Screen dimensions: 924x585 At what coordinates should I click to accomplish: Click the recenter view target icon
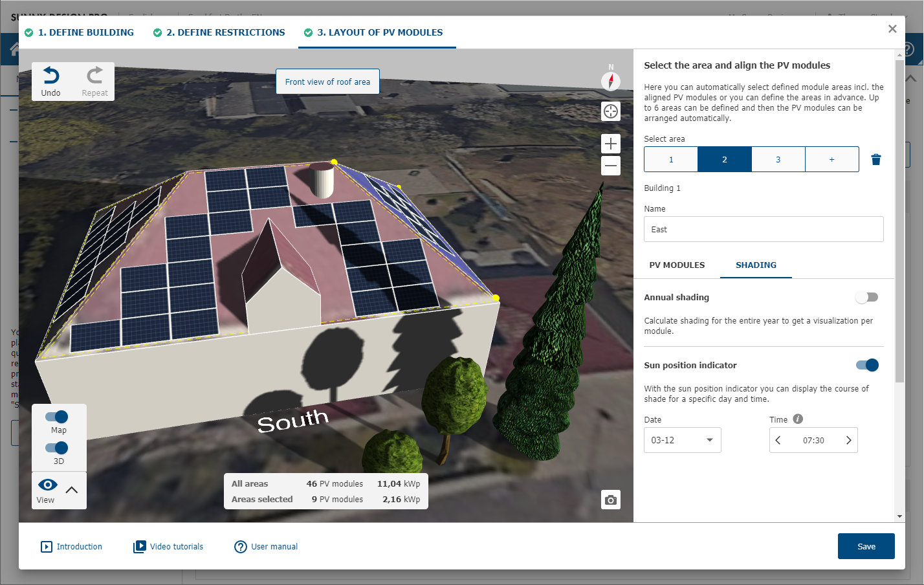click(x=610, y=111)
